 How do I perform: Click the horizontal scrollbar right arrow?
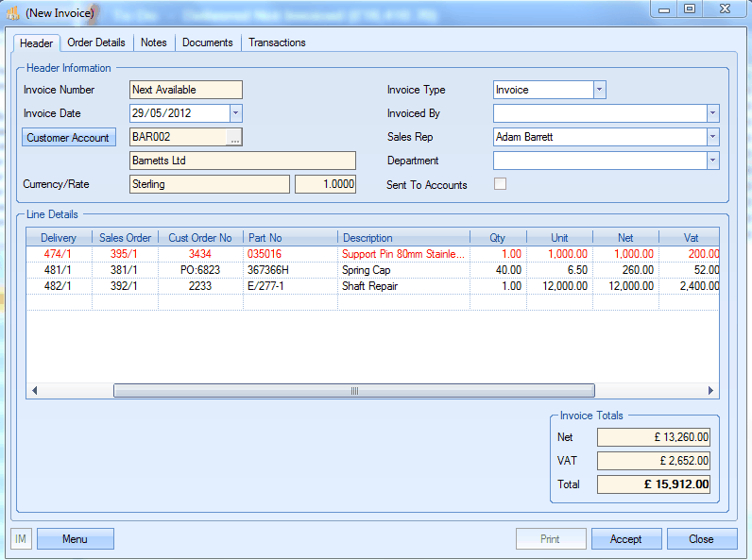(712, 391)
